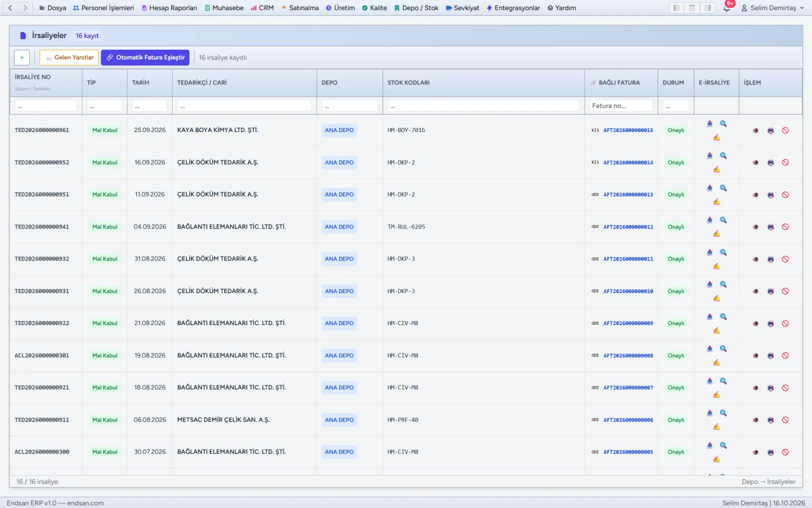Toggle the left panel layout

[x=676, y=8]
